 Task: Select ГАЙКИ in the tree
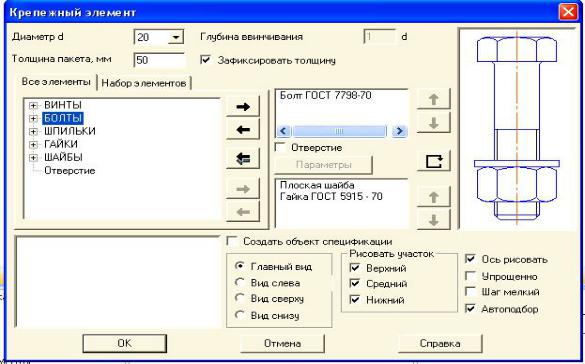(x=61, y=144)
